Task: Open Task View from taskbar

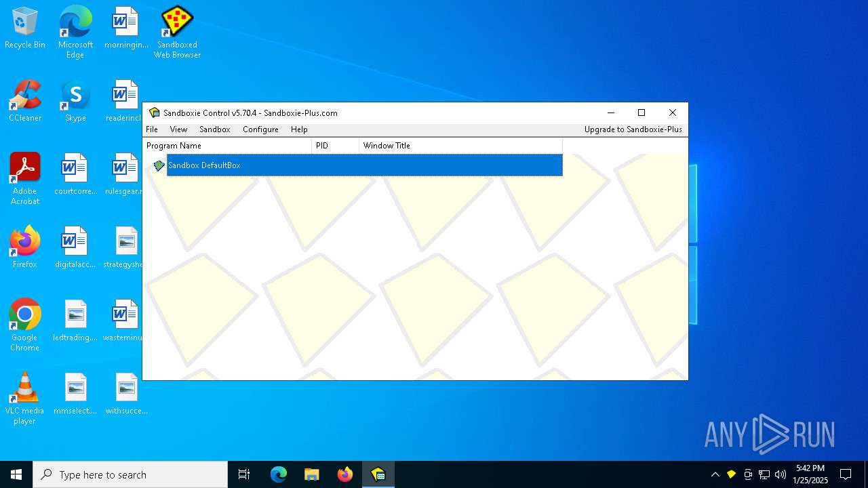Action: point(244,474)
